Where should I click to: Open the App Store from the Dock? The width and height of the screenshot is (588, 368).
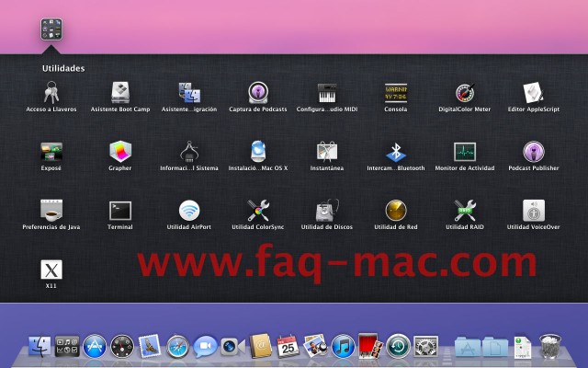point(95,346)
